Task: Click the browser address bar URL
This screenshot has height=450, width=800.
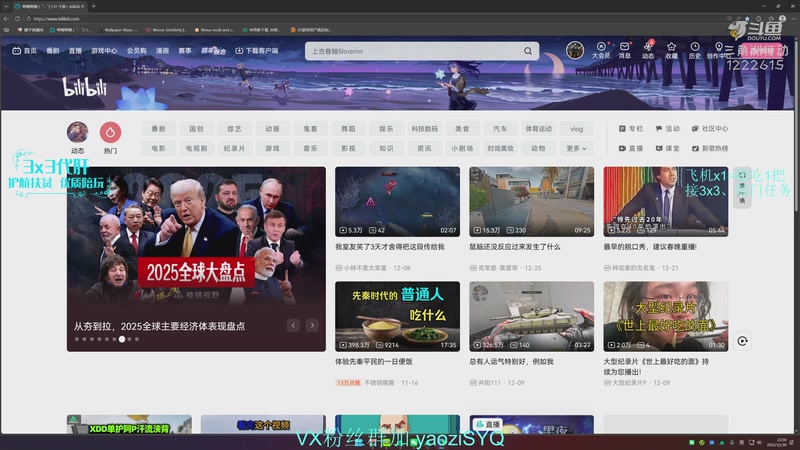Action: click(56, 18)
